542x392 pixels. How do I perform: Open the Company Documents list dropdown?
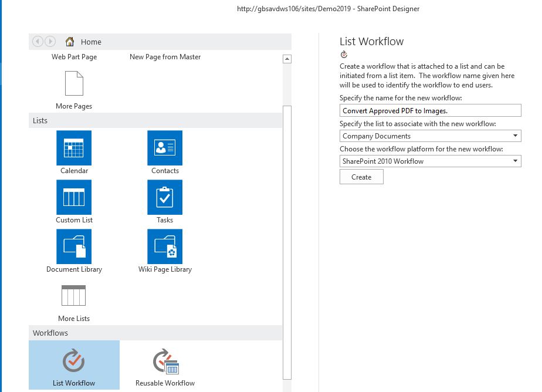(516, 136)
